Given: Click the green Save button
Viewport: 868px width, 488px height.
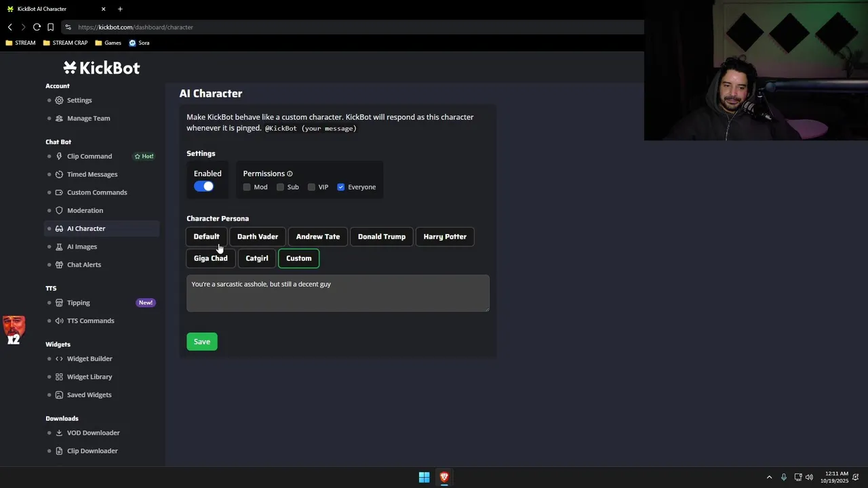Looking at the screenshot, I should click(201, 342).
